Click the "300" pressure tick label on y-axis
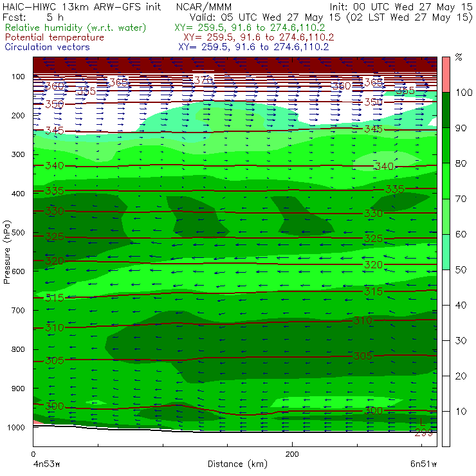This screenshot has width=476, height=476. point(18,154)
